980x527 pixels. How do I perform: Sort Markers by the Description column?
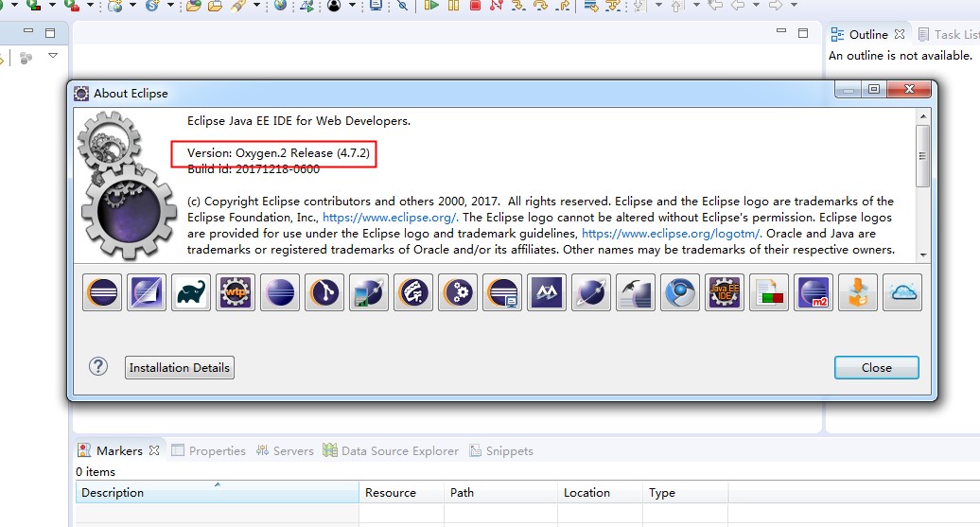point(218,493)
